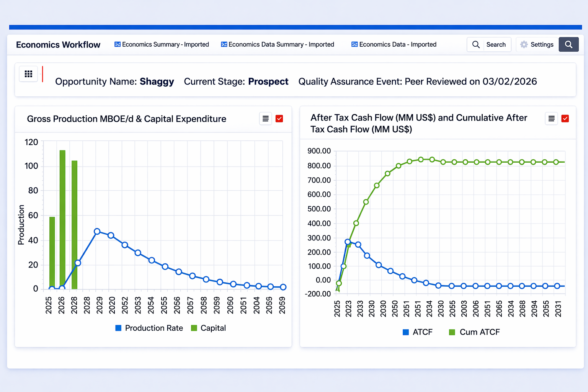Screen dimensions: 588x392
Task: Click the spreadsheet icon beside Economics Data Summary - Imported
Action: [223, 44]
